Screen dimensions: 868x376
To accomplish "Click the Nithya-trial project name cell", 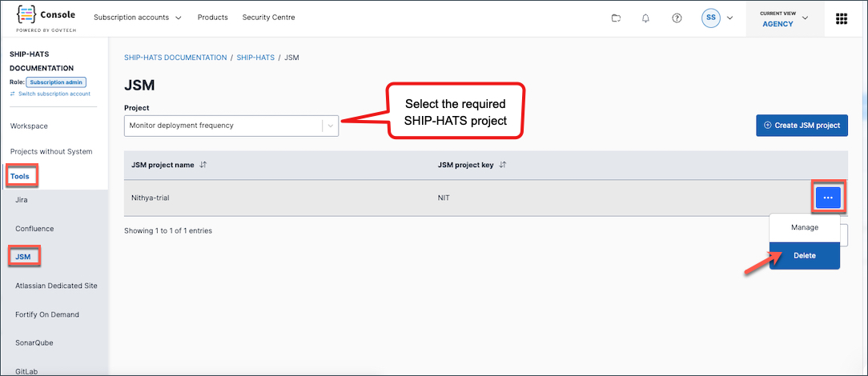I will pos(150,198).
